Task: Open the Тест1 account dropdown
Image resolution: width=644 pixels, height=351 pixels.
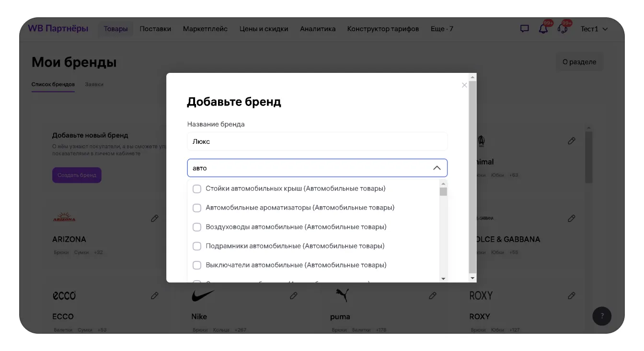Action: (x=594, y=29)
